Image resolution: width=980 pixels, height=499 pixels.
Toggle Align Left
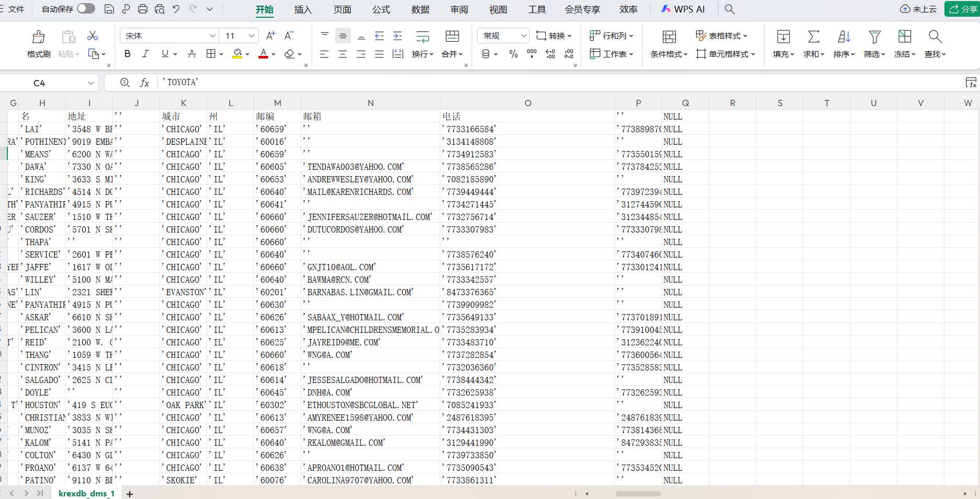pos(324,54)
